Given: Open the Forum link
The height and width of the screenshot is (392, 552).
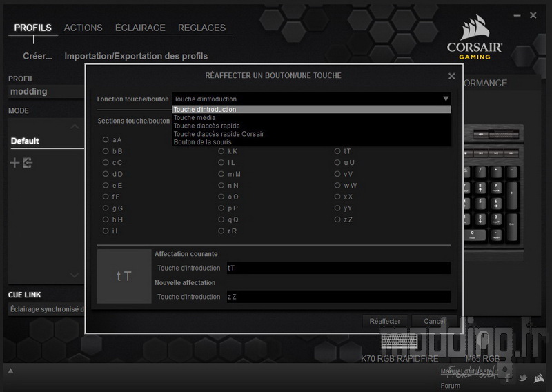Looking at the screenshot, I should tap(451, 386).
